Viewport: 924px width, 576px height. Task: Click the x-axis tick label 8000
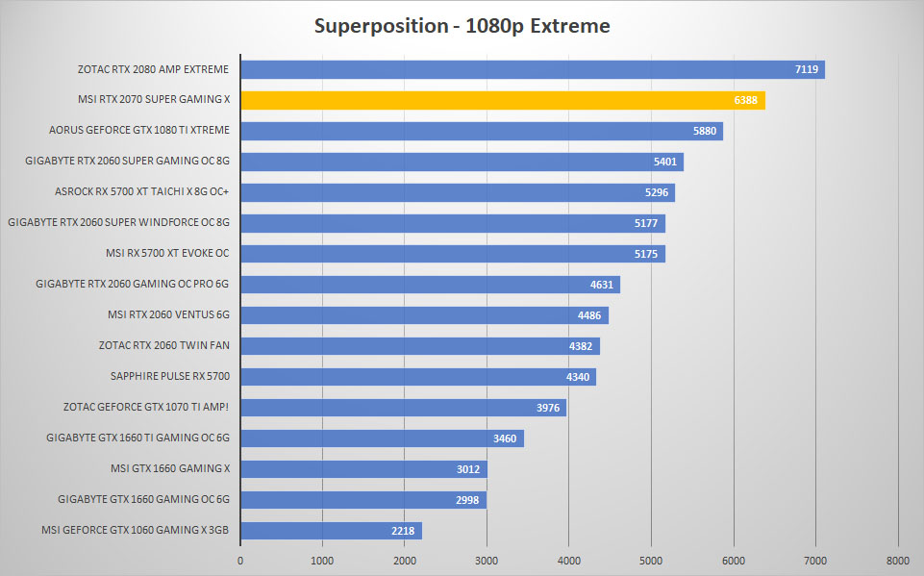pos(898,561)
